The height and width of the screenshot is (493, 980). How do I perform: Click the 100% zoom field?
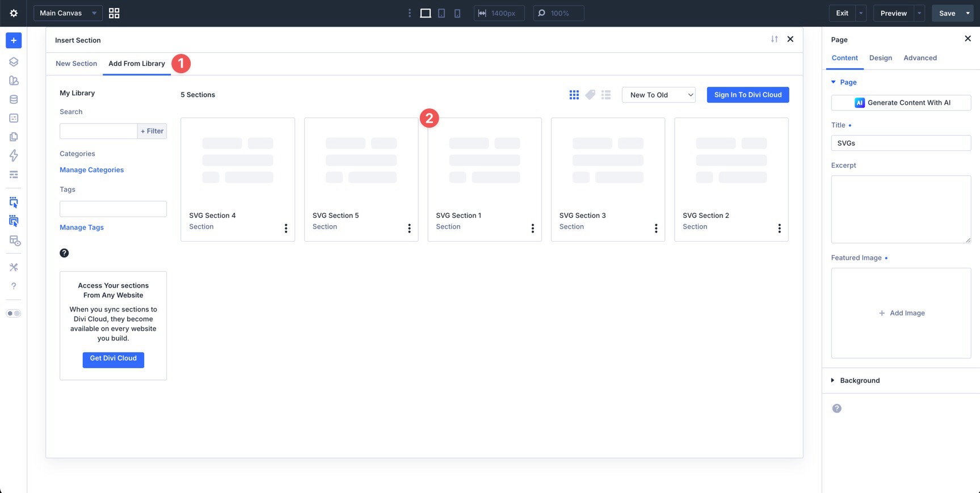[x=559, y=13]
